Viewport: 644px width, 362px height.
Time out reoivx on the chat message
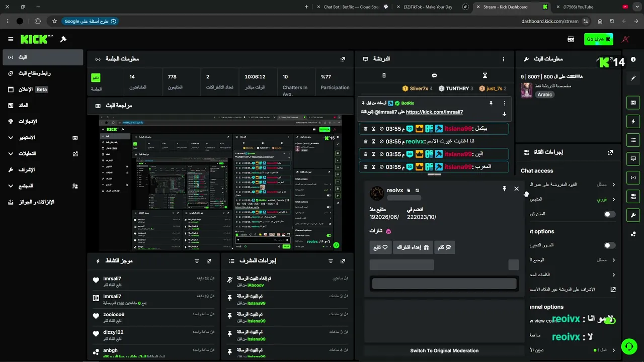pyautogui.click(x=373, y=142)
